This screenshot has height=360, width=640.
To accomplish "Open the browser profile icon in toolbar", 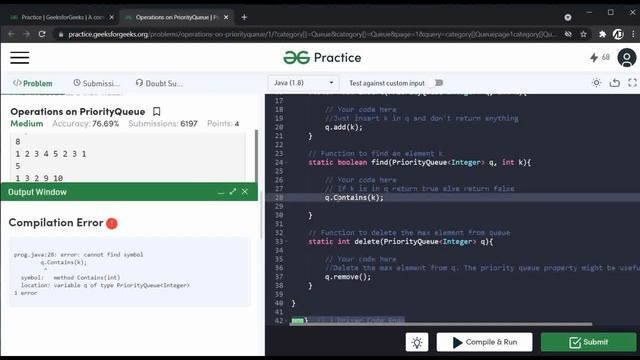I will tap(618, 34).
